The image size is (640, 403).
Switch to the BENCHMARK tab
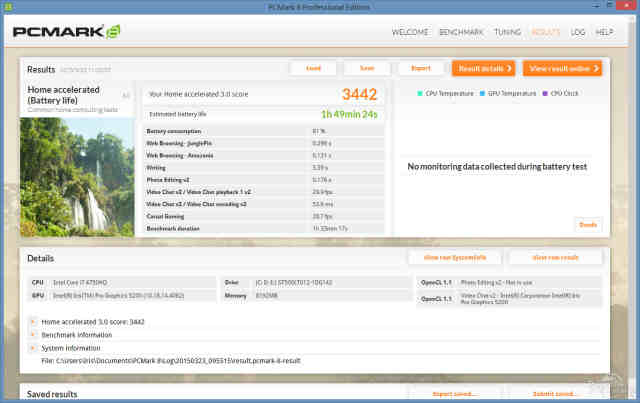461,32
